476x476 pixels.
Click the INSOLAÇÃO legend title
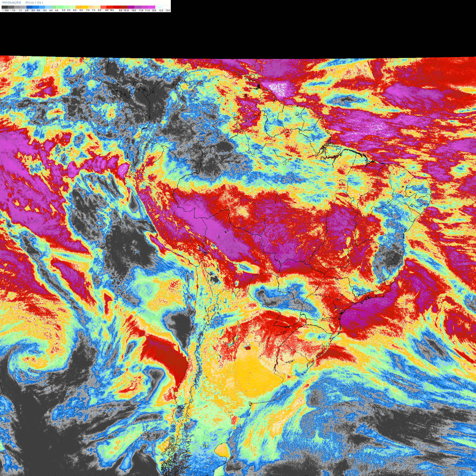click(12, 2)
